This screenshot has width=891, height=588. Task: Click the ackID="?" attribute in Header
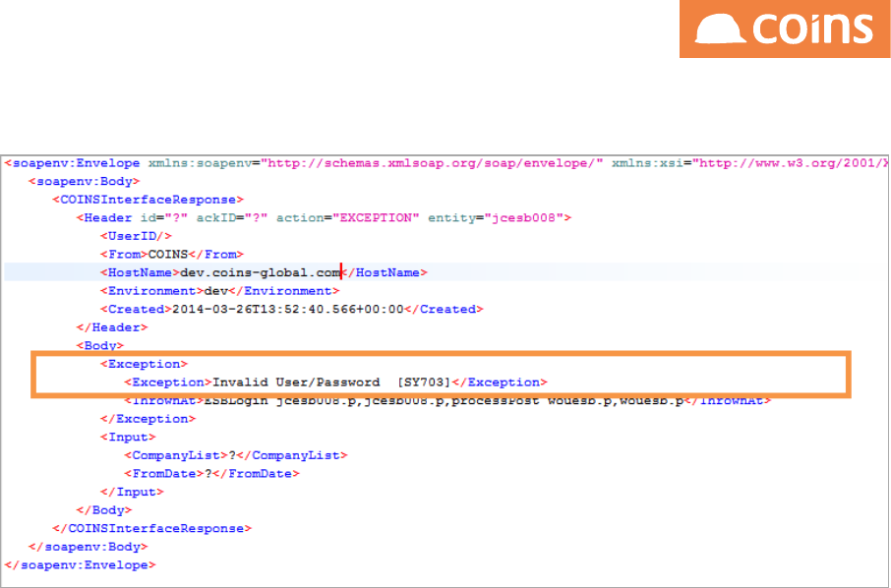click(x=231, y=218)
